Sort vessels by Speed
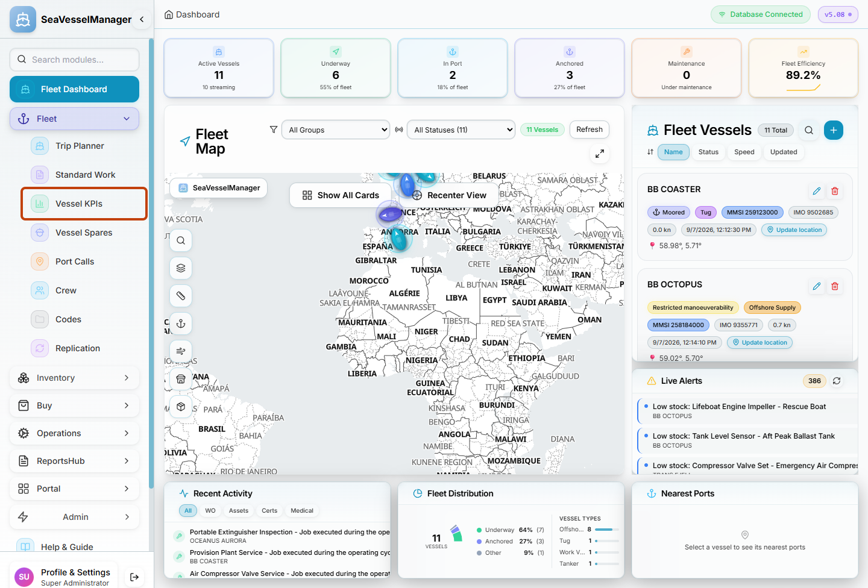 [x=744, y=152]
